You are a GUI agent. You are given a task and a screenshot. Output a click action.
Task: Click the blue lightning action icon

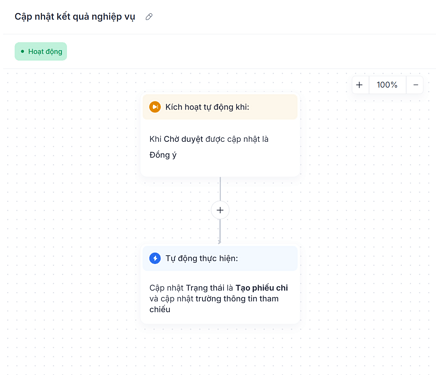pos(155,258)
